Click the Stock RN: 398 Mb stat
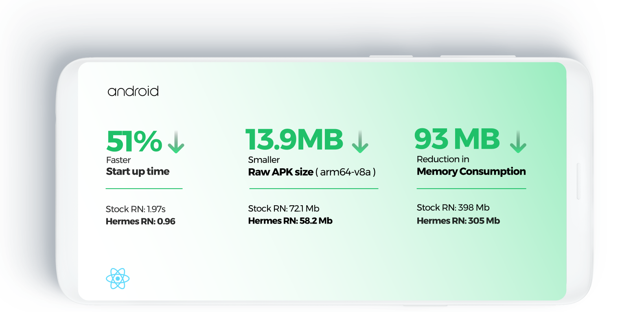Screen dimensions: 644x312 click(x=453, y=208)
